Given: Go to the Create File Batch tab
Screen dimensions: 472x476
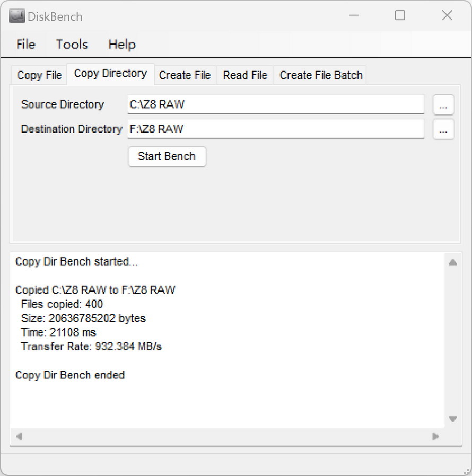Looking at the screenshot, I should click(321, 75).
